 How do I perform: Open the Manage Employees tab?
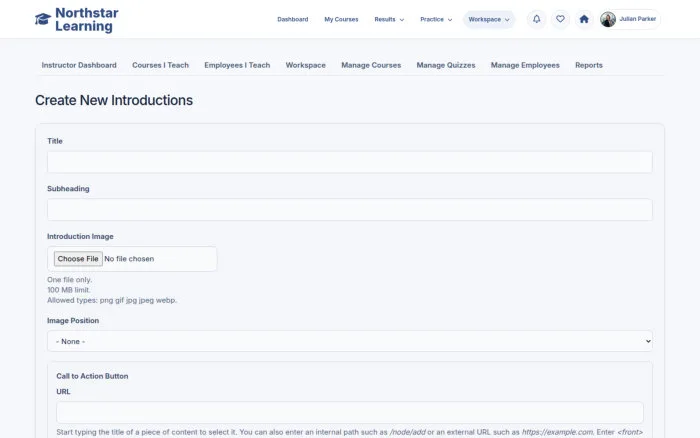tap(525, 65)
